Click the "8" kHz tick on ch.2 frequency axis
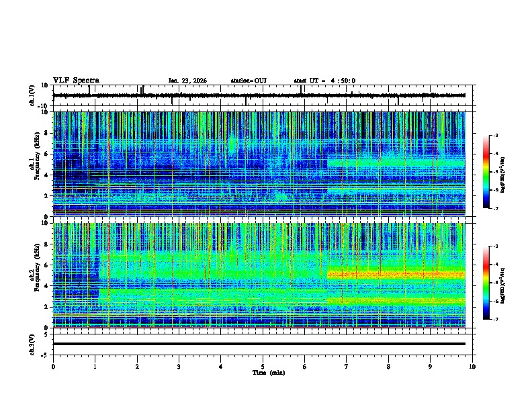Image resolution: width=532 pixels, height=411 pixels. pos(46,244)
